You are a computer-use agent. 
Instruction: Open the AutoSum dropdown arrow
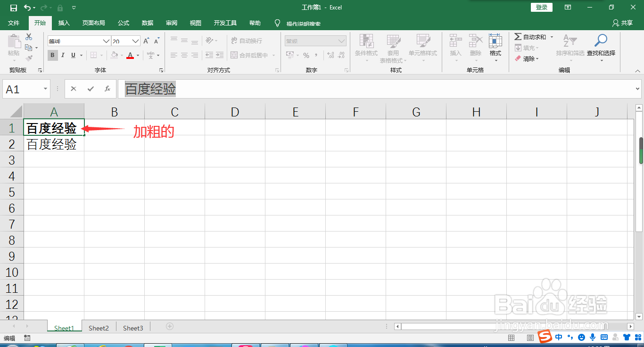coord(552,37)
